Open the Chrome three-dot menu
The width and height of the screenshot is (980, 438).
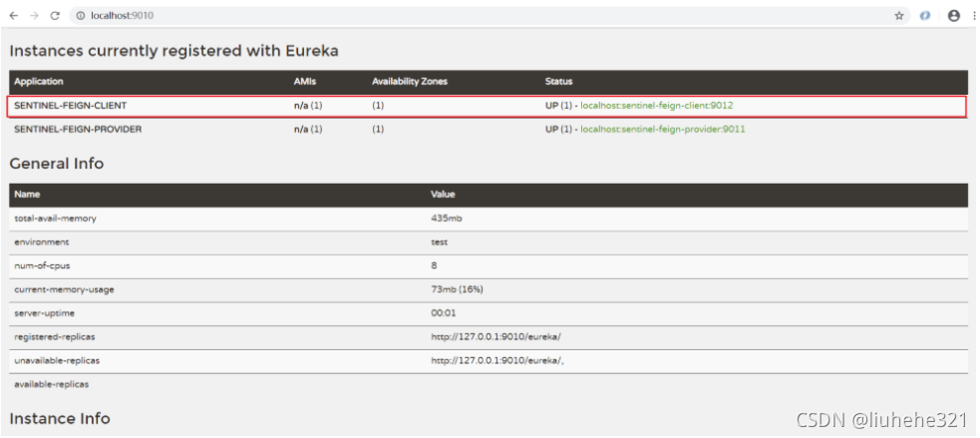click(x=975, y=16)
